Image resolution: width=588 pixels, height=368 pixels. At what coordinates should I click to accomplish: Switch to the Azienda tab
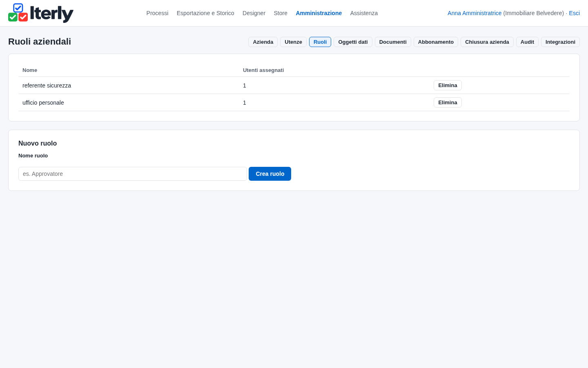tap(263, 42)
